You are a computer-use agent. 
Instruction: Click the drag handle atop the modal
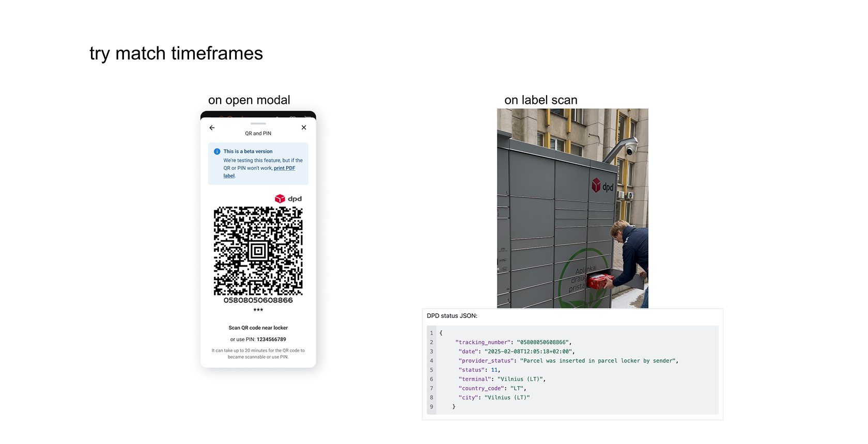pyautogui.click(x=258, y=123)
